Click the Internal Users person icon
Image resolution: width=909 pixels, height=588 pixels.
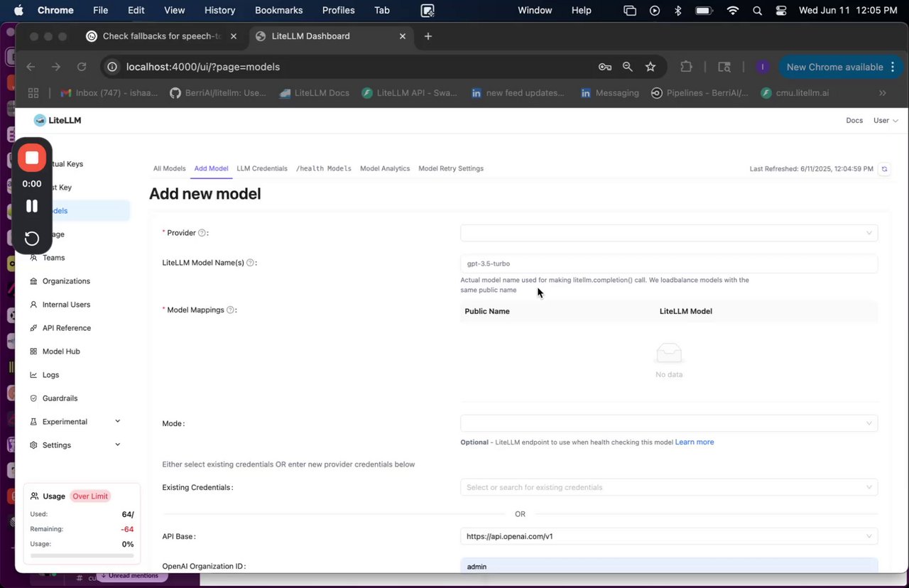[34, 305]
